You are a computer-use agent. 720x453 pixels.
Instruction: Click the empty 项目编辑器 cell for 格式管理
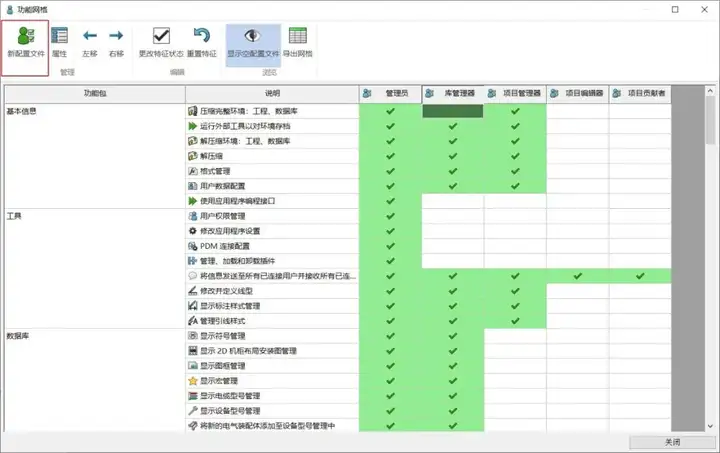tap(578, 171)
